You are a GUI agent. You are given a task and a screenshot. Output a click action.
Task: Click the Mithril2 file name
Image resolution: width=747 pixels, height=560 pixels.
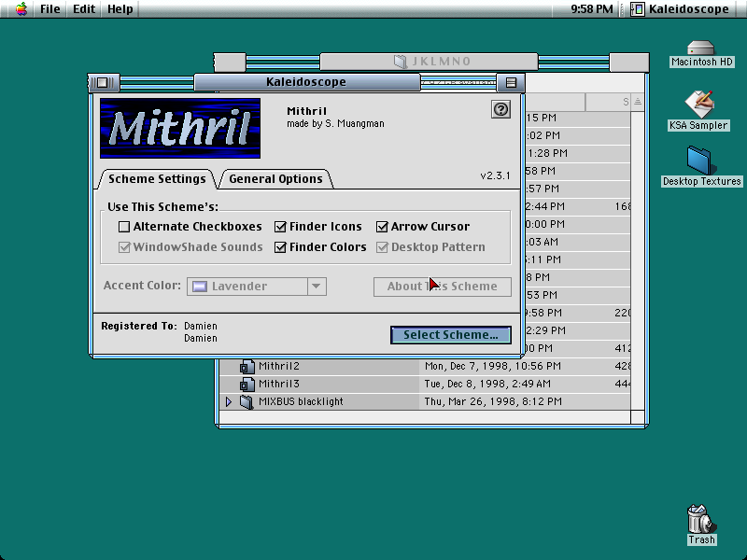click(278, 366)
